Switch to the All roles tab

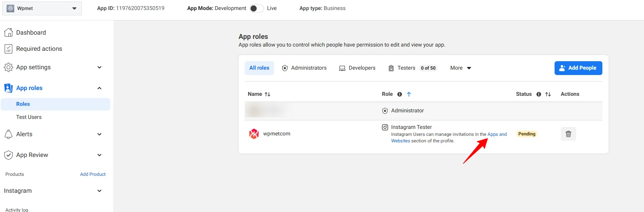click(259, 68)
